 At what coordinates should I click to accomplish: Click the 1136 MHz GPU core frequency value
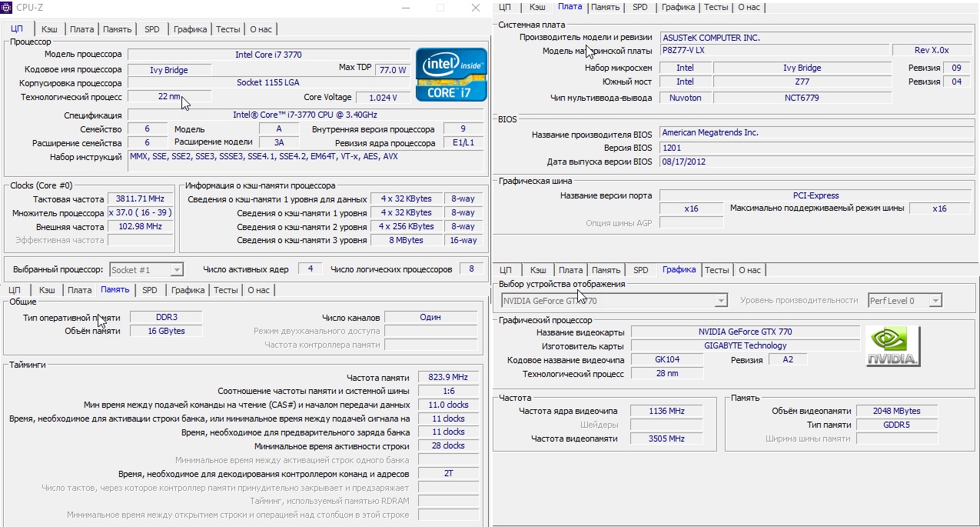pos(666,412)
